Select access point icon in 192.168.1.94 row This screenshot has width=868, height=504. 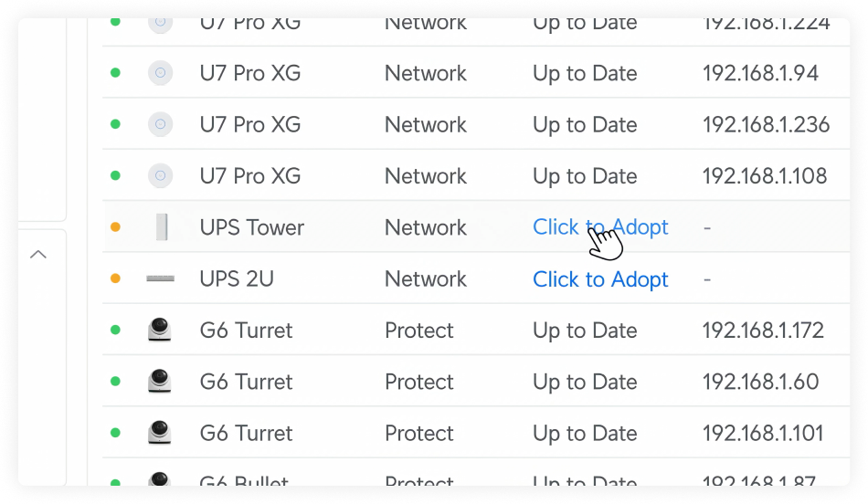pos(161,73)
